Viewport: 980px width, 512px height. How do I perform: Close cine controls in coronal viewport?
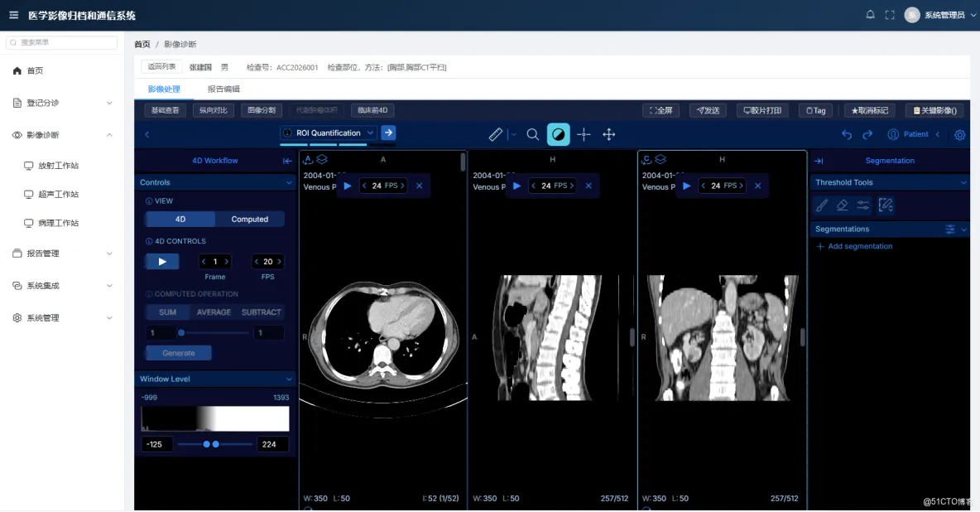pos(758,186)
